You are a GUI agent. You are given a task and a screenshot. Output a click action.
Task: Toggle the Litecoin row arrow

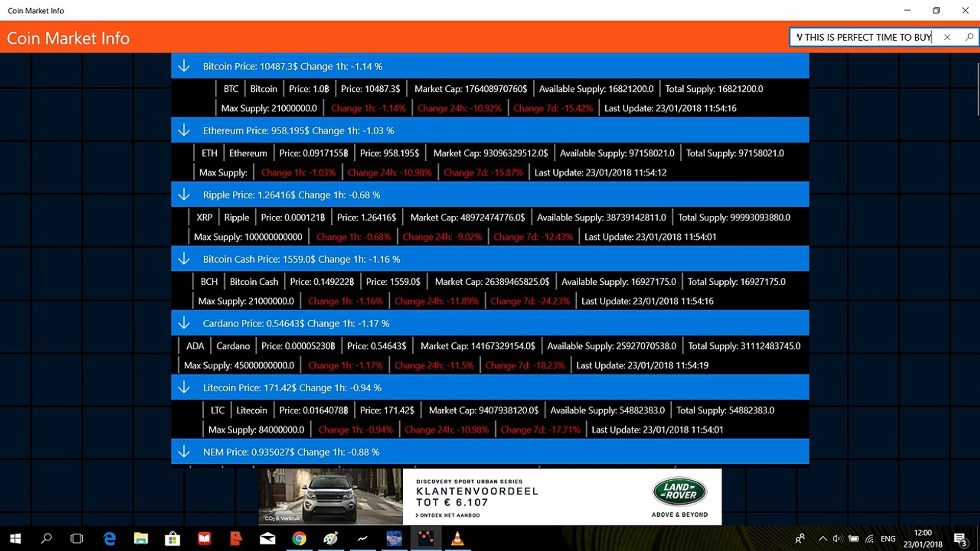tap(184, 388)
